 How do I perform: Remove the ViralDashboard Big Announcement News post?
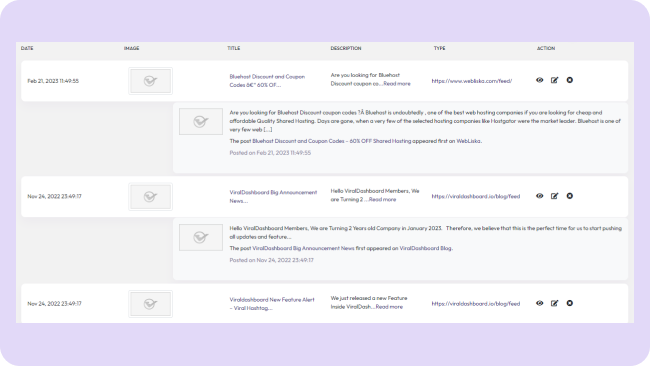570,196
